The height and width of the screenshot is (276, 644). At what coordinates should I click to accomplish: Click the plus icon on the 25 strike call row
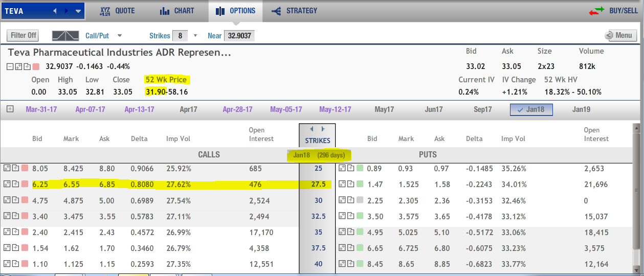point(15,168)
